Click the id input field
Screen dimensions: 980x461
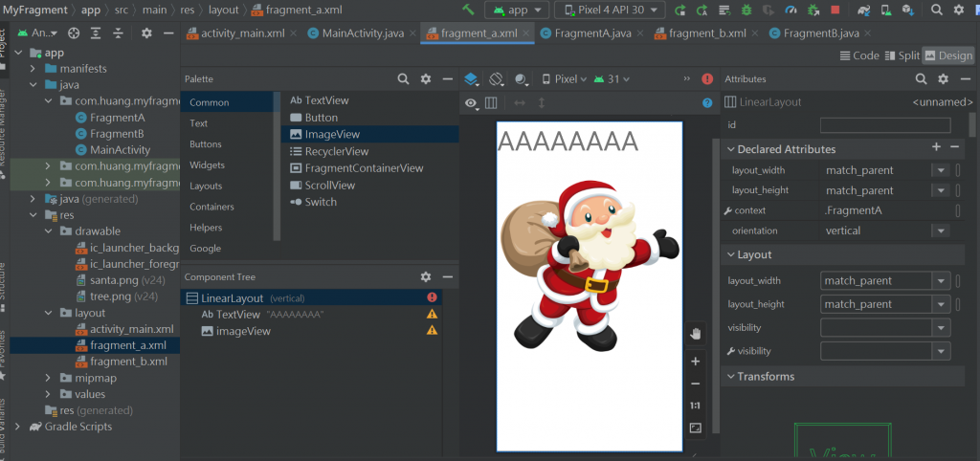885,125
